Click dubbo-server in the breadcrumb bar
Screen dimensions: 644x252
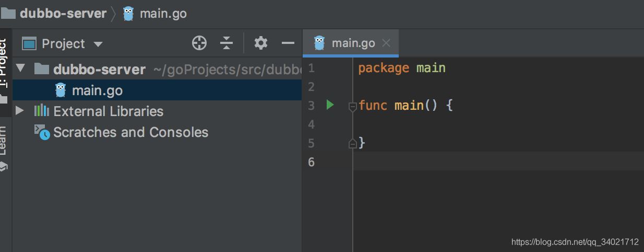pyautogui.click(x=63, y=14)
